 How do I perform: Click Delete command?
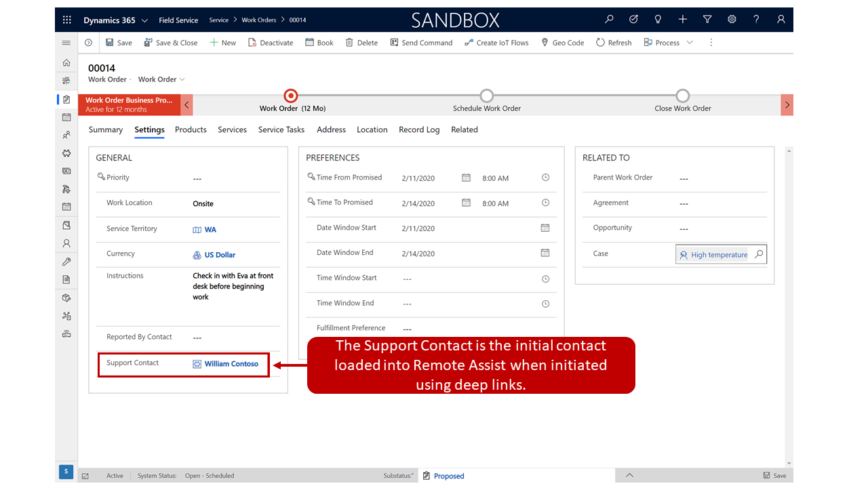click(361, 43)
